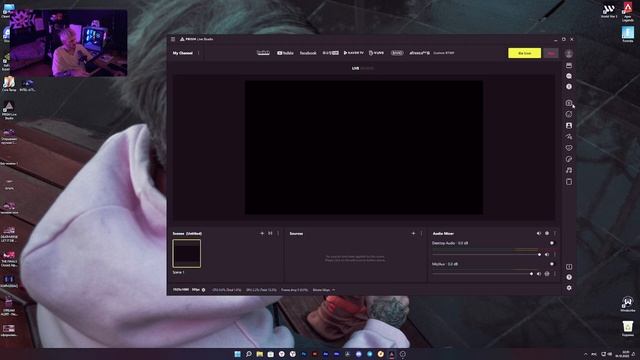Select the Facebook platform

pos(308,53)
